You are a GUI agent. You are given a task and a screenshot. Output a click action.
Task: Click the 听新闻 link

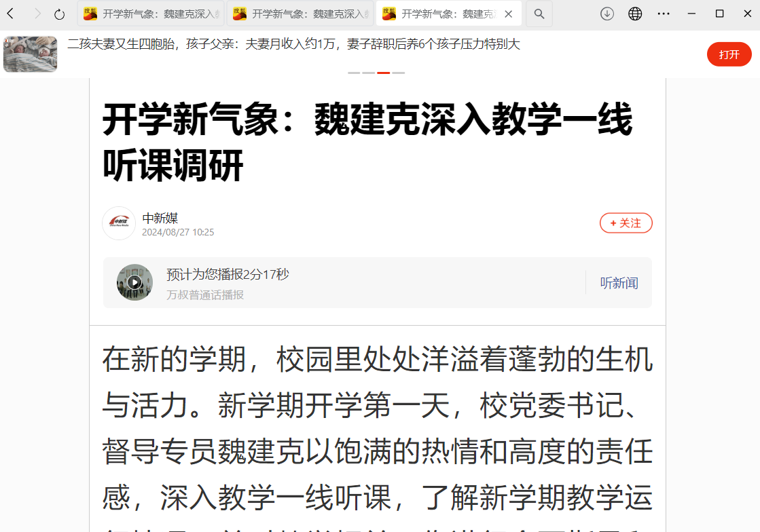(619, 283)
